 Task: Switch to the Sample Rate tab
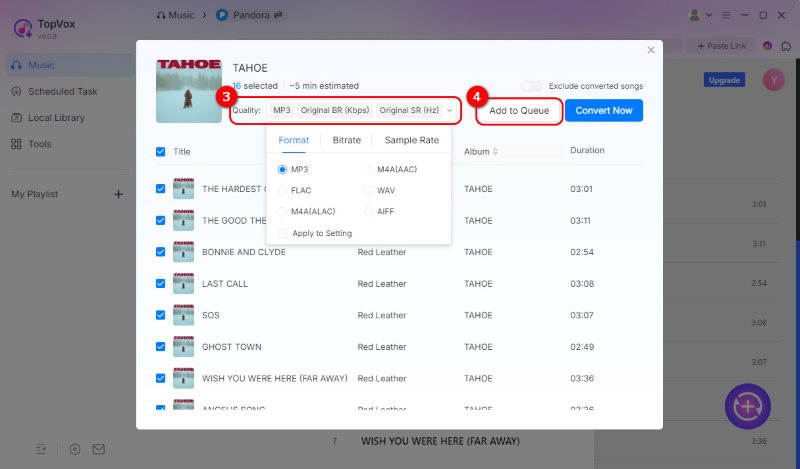[x=412, y=140]
